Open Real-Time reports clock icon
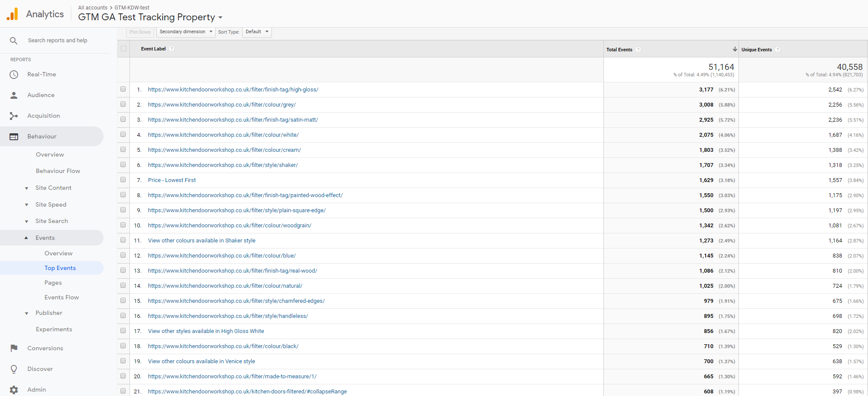This screenshot has height=396, width=868. point(14,75)
